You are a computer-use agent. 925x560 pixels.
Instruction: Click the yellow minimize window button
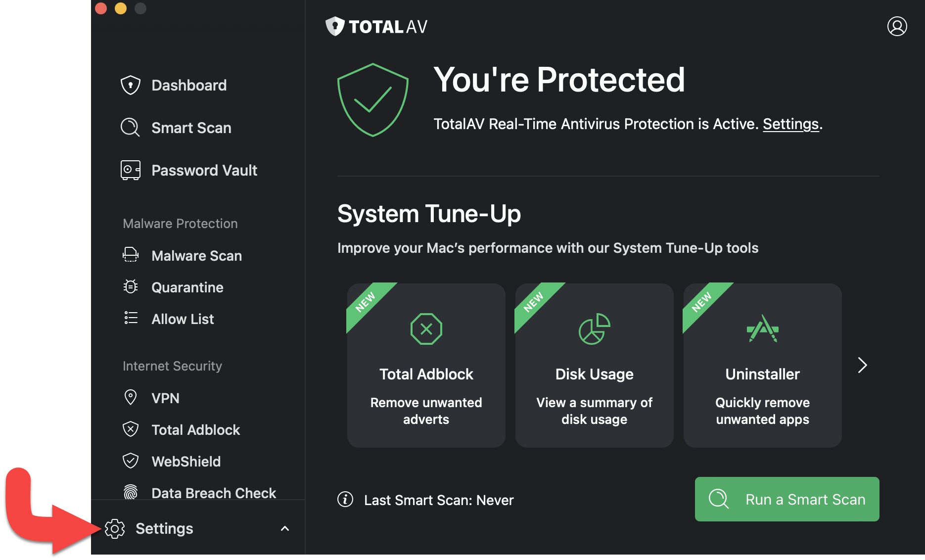click(121, 8)
